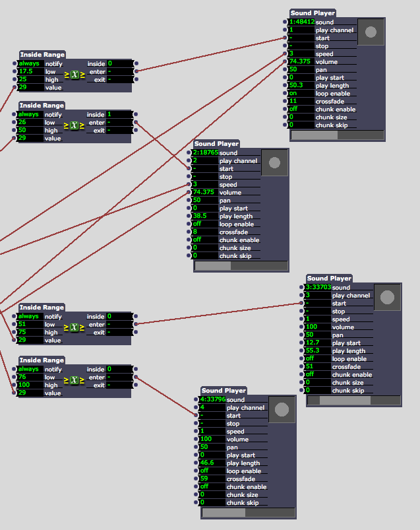This screenshot has height=530, width=420.
Task: Click the play length value 46.6 on Sound Player 4:33796
Action: [x=212, y=463]
